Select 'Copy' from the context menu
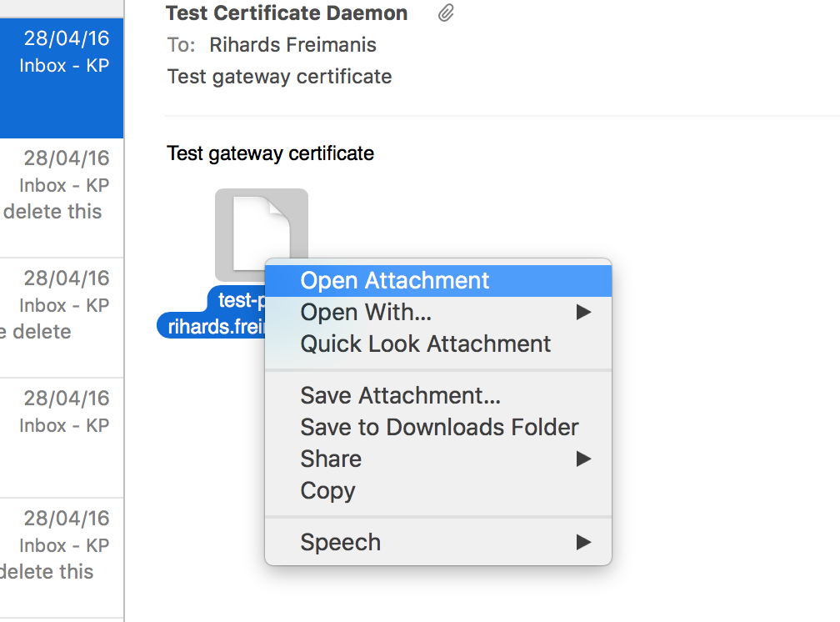 click(x=327, y=490)
